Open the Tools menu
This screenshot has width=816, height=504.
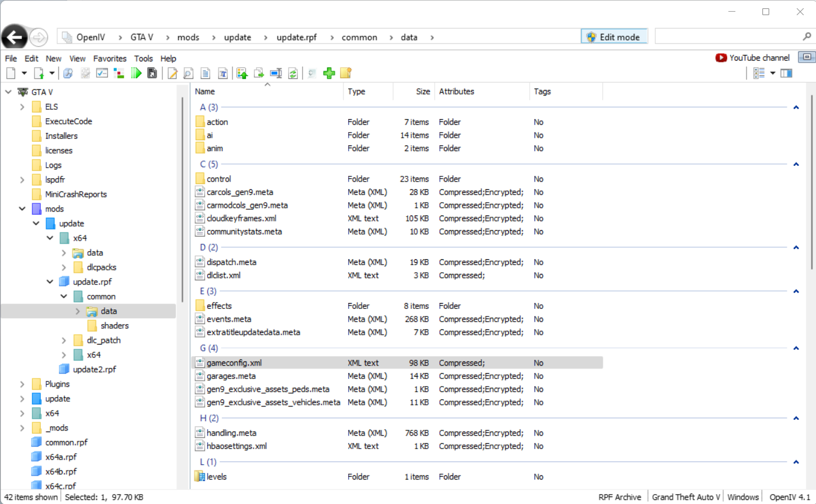coord(144,58)
